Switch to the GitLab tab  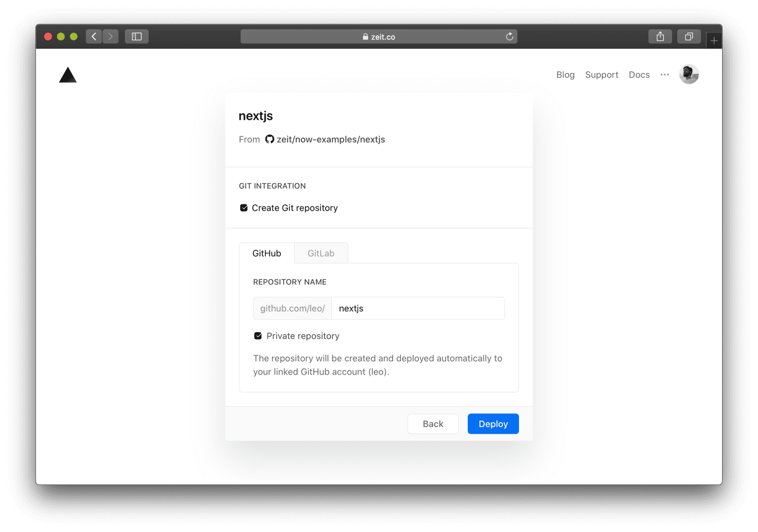321,253
